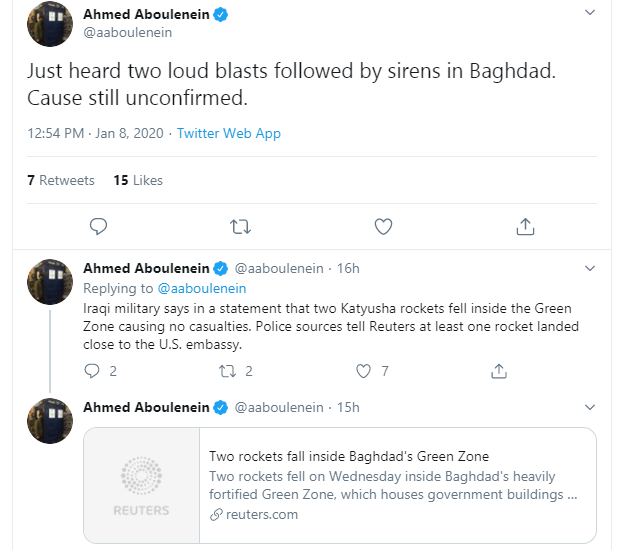Retweet the Katyusha rockets reply tweet
This screenshot has height=550, width=620.
(227, 371)
